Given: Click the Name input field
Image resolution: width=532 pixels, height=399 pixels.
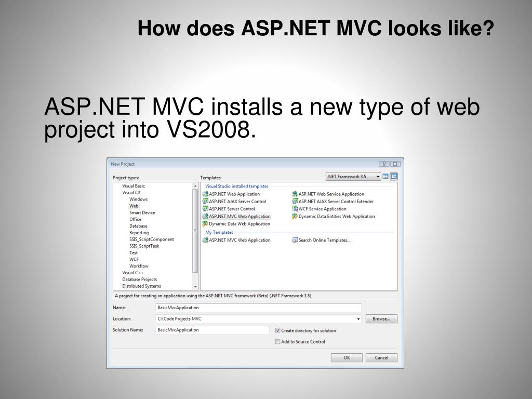Looking at the screenshot, I should (x=258, y=308).
